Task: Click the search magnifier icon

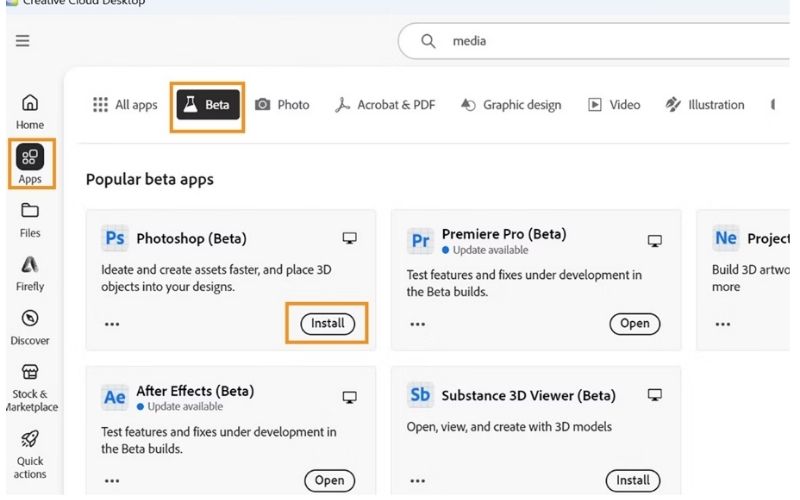Action: (428, 41)
